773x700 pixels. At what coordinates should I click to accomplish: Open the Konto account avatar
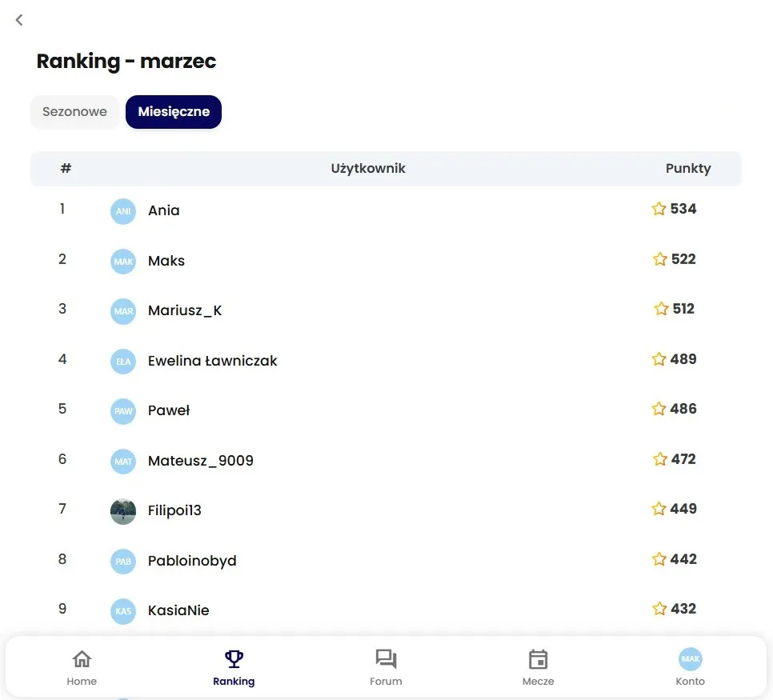point(690,659)
